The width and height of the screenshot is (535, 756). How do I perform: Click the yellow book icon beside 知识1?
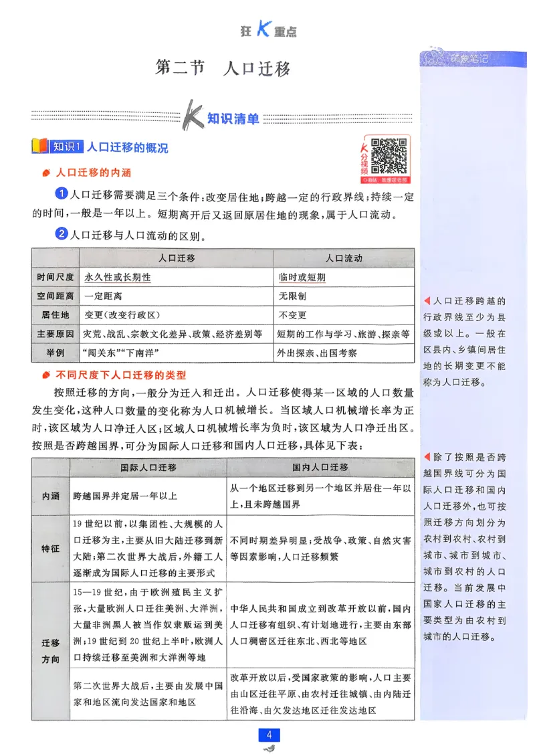(38, 147)
